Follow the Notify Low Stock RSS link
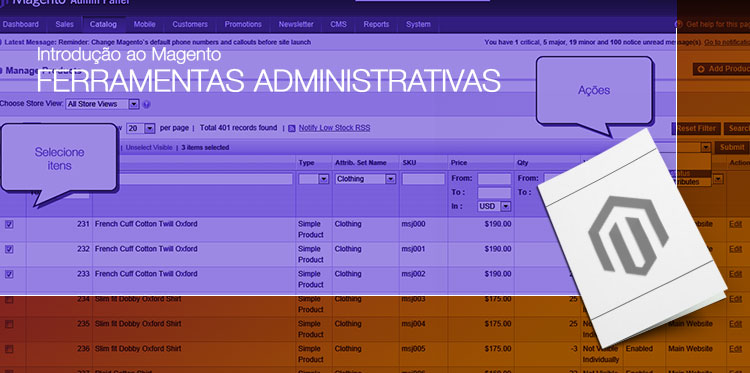The width and height of the screenshot is (750, 373). click(x=334, y=128)
